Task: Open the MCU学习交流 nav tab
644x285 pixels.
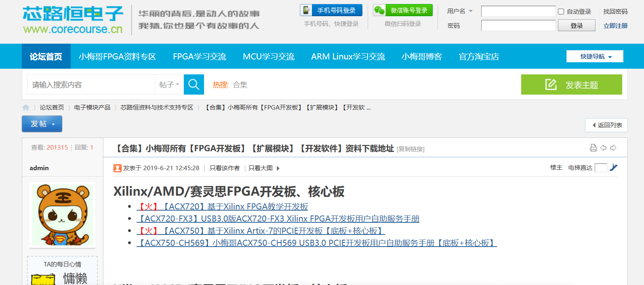Action: click(x=269, y=56)
